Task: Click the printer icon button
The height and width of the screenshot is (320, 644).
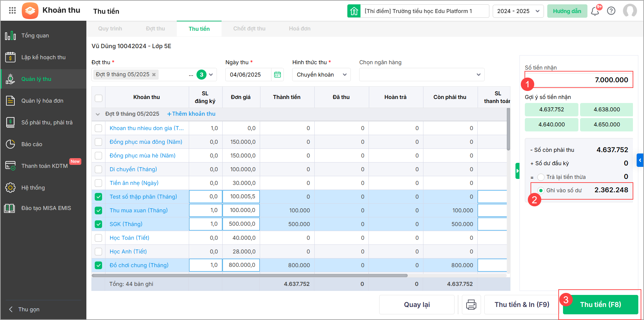Action: 471,305
